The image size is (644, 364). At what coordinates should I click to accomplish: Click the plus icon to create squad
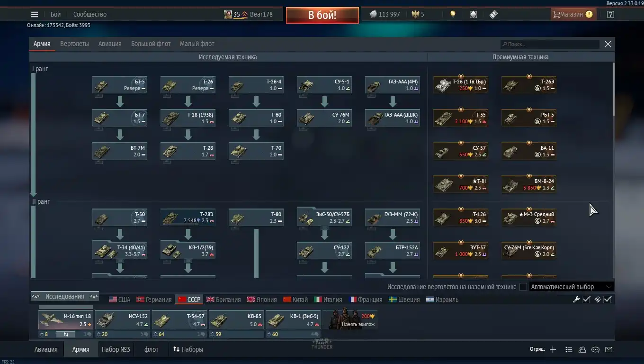(x=553, y=350)
